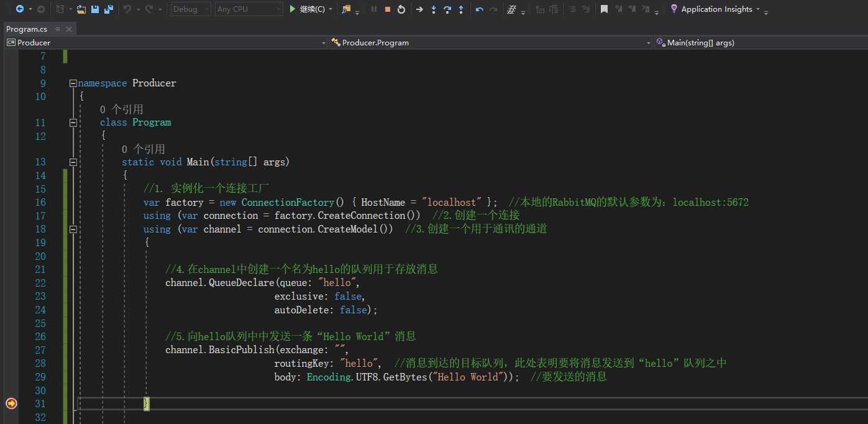
Task: Pause debugging with Break All icon
Action: [373, 9]
